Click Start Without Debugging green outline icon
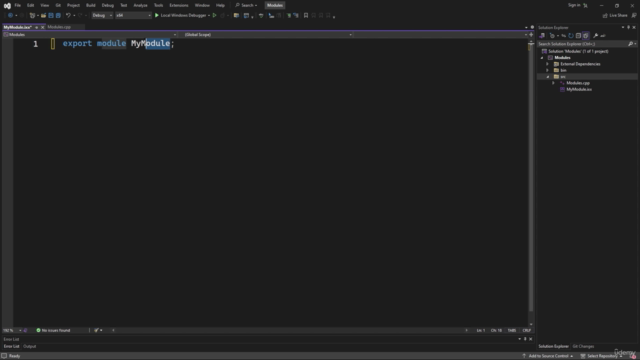Screen dimensions: 640x360 (x=214, y=16)
